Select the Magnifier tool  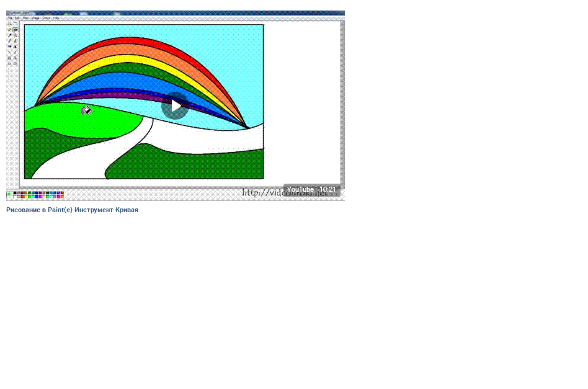click(15, 35)
